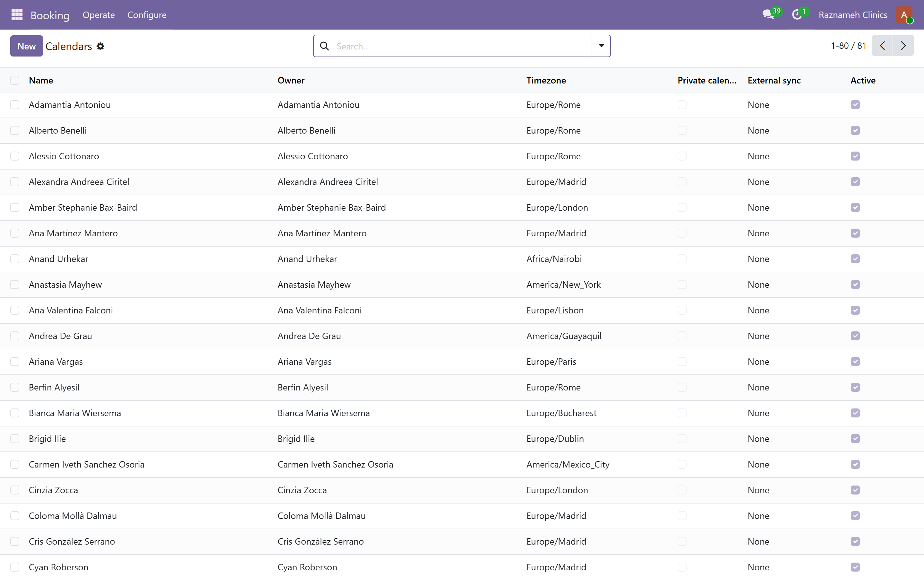924x578 pixels.
Task: Check the Anand Urhekar row checkbox
Action: click(x=15, y=259)
